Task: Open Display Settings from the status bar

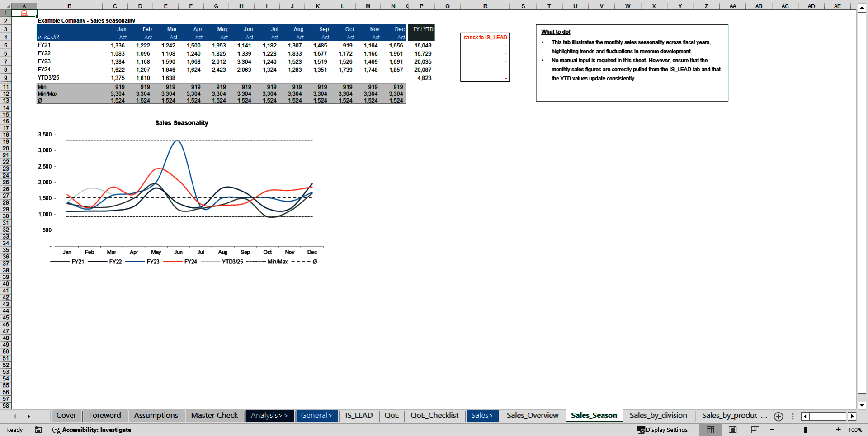Action: tap(663, 430)
